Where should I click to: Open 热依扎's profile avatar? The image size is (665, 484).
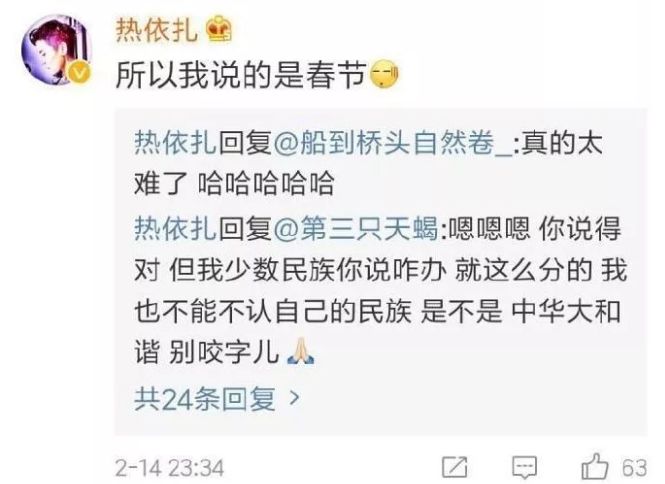click(56, 50)
